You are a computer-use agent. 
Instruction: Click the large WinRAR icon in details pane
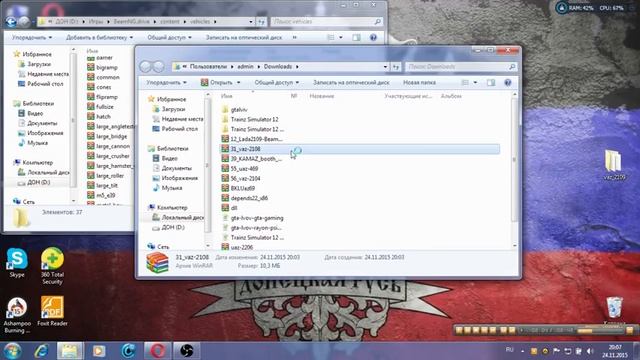point(158,262)
